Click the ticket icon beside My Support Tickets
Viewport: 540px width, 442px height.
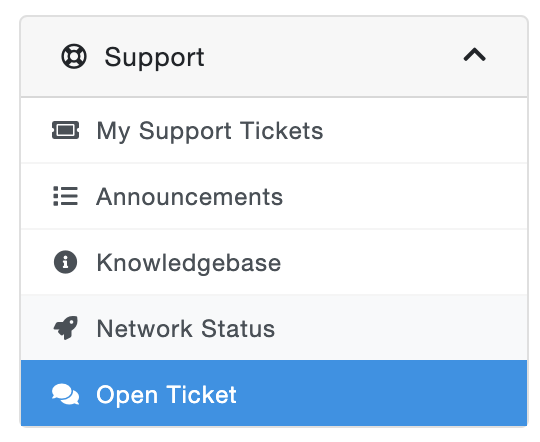(65, 130)
